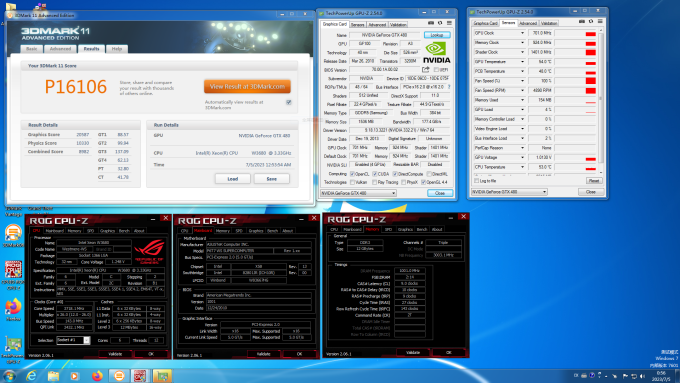Open the Firefox desktop shortcut
Image resolution: width=680 pixels, height=383 pixels.
click(x=13, y=309)
